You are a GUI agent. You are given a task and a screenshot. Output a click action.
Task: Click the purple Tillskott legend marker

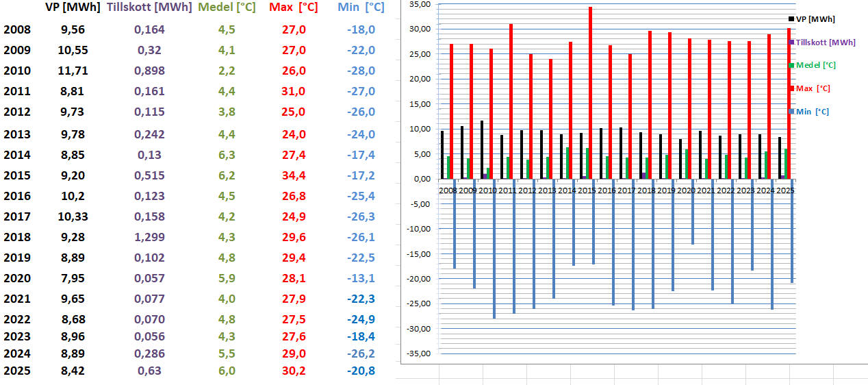tap(791, 42)
